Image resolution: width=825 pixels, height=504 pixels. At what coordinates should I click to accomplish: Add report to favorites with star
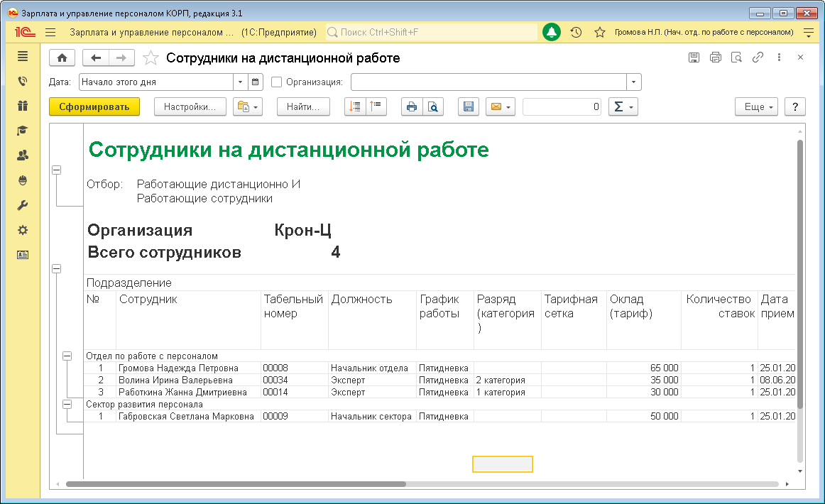[151, 58]
